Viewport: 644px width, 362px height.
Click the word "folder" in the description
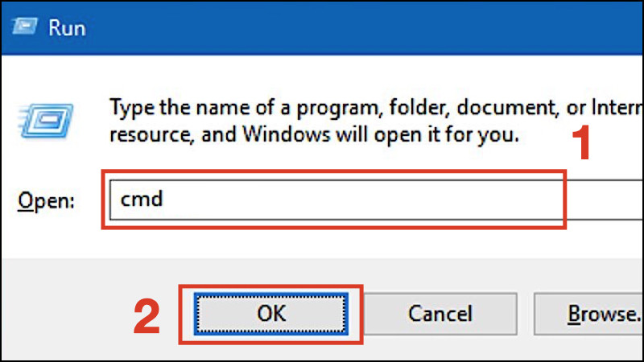pos(419,108)
